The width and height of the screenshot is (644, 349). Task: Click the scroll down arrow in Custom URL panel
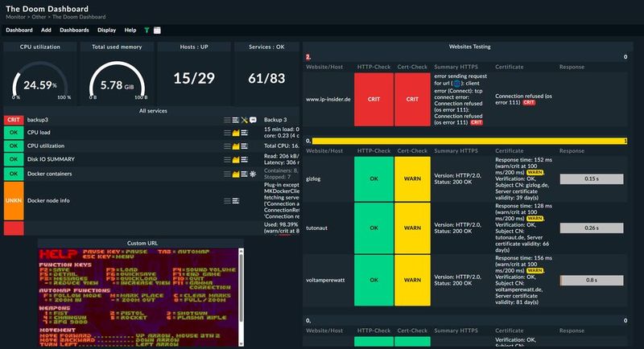[241, 343]
